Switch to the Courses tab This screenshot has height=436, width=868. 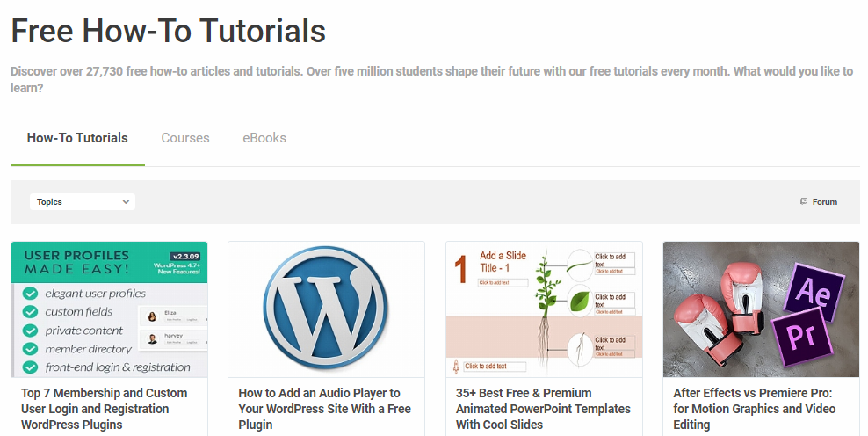point(185,138)
